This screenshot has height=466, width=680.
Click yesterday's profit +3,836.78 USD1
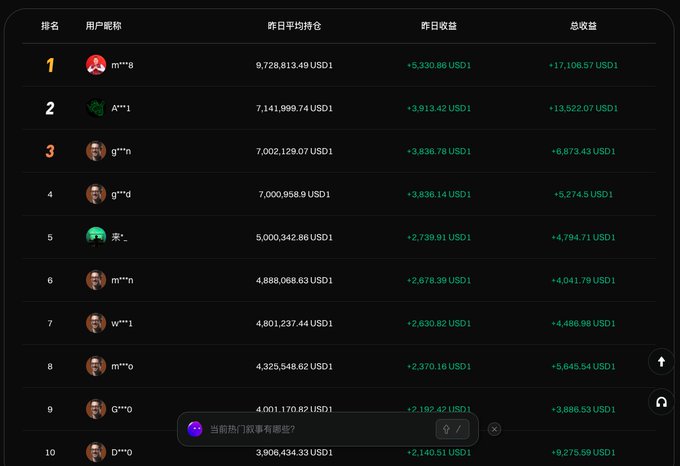coord(439,151)
